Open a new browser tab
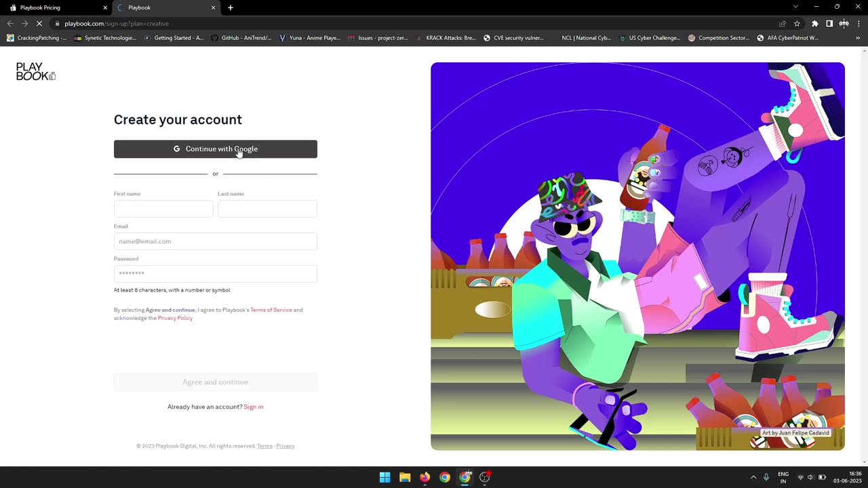 point(231,7)
